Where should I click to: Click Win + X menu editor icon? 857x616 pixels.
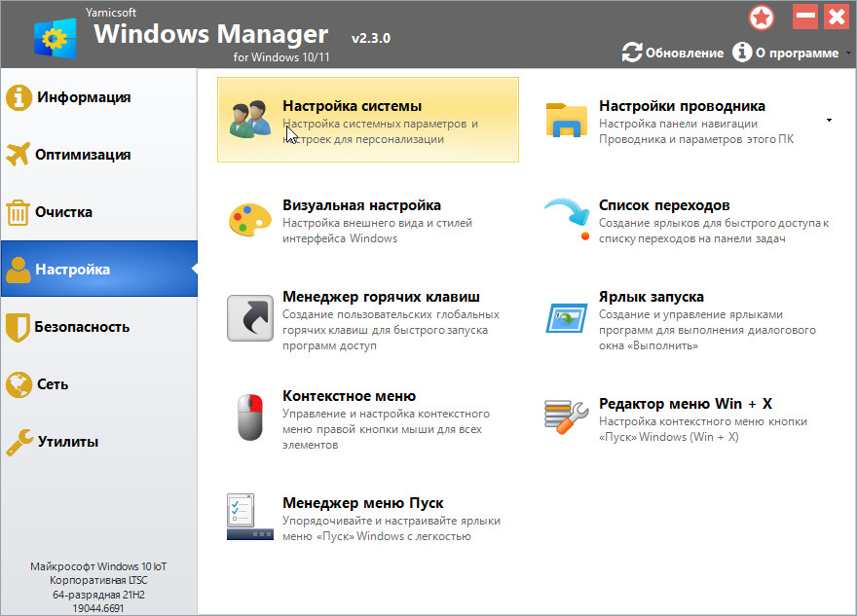click(566, 417)
